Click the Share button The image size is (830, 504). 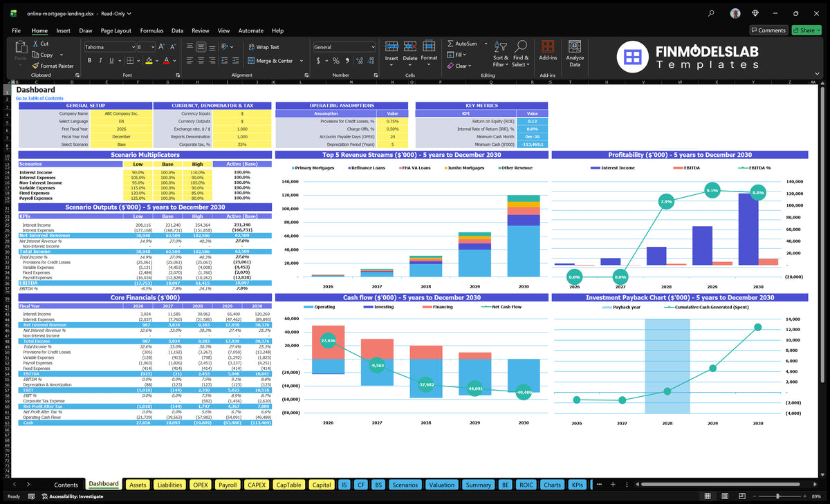click(806, 30)
